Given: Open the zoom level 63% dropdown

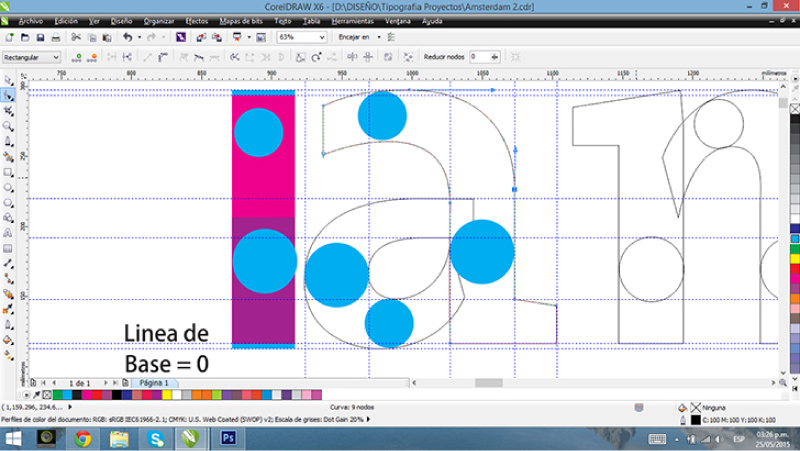Looking at the screenshot, I should tap(321, 37).
